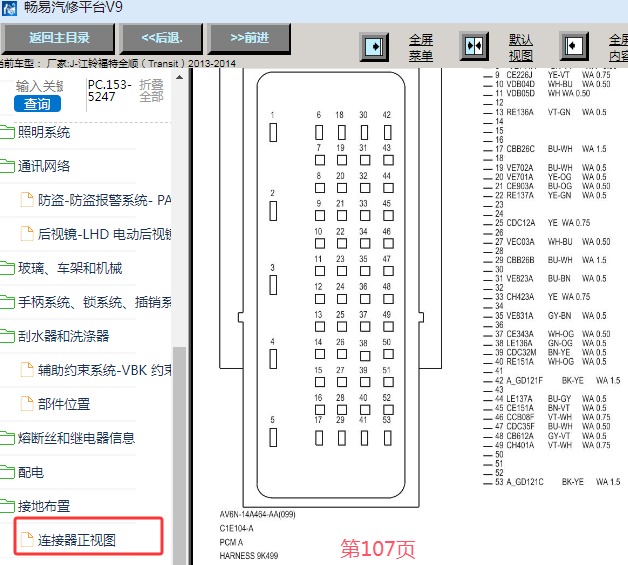Expand the 配电 folder
Viewport: 628px width, 565px height.
pyautogui.click(x=30, y=472)
